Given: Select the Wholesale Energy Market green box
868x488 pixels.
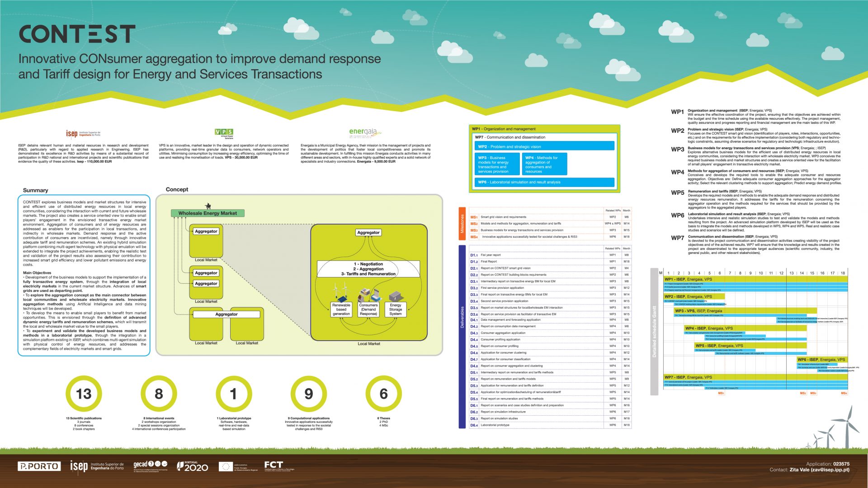Looking at the screenshot, I should tap(208, 213).
